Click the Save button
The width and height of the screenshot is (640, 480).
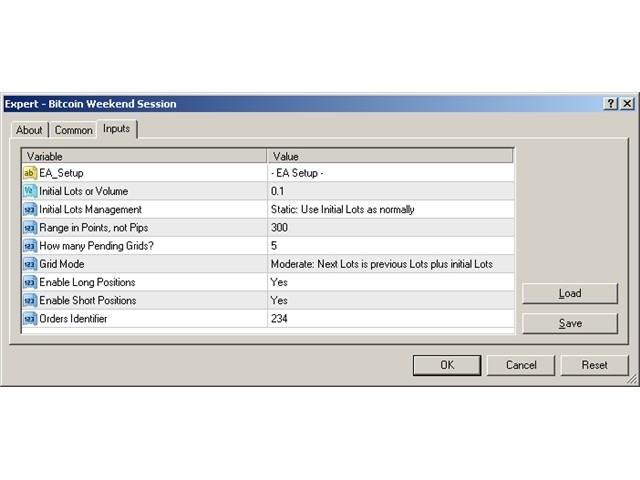pyautogui.click(x=570, y=324)
